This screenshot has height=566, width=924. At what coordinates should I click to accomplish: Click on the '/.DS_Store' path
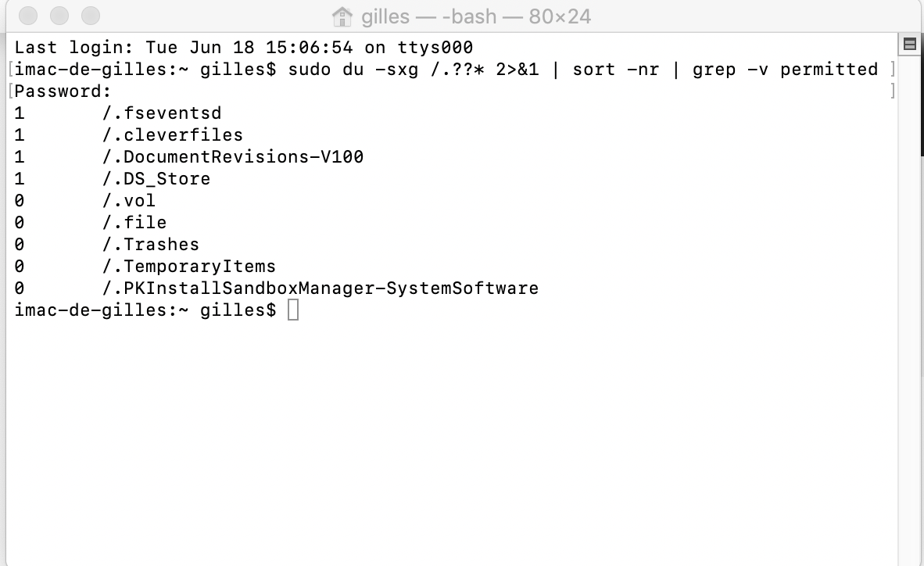156,179
